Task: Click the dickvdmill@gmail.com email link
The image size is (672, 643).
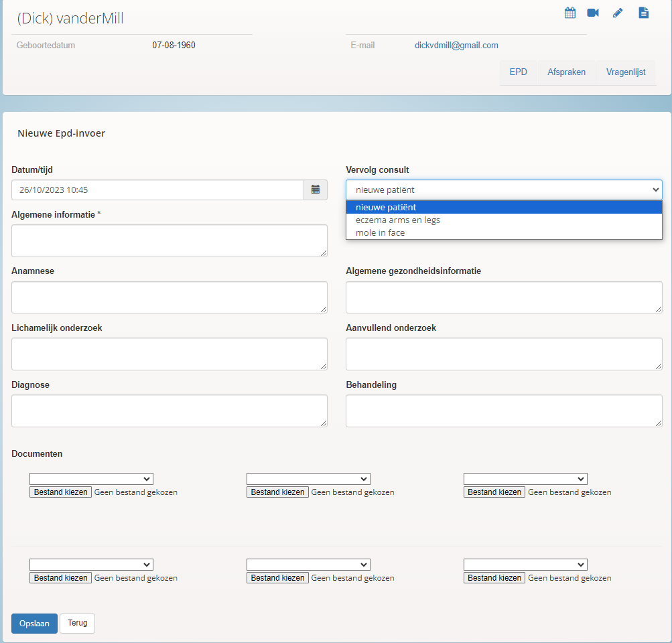Action: coord(456,45)
